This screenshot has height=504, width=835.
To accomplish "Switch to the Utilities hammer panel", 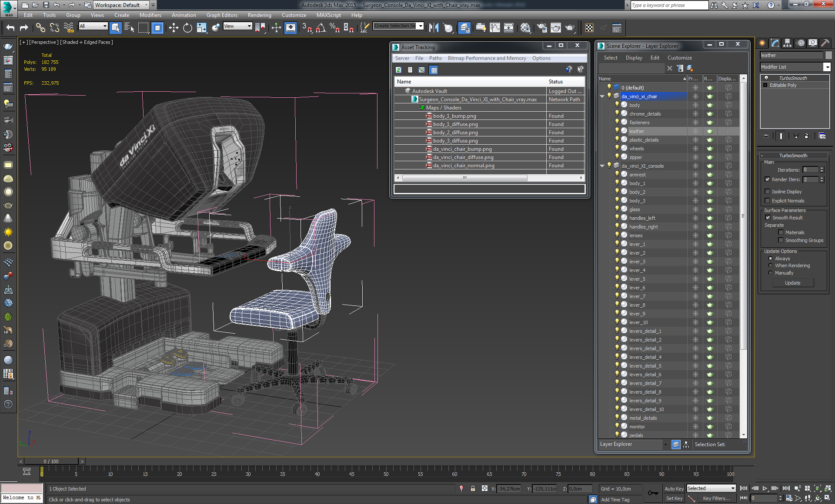I will click(825, 43).
